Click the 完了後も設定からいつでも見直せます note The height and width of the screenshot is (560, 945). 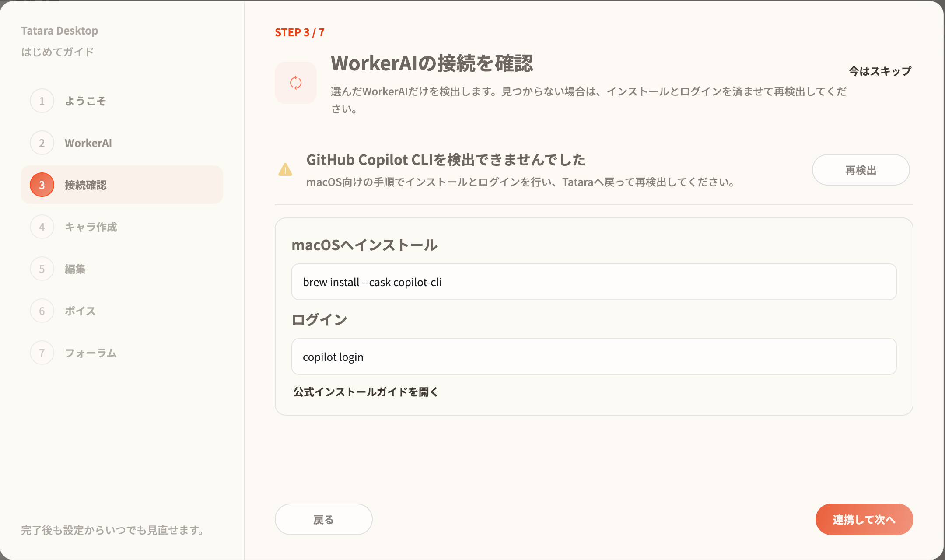point(113,530)
